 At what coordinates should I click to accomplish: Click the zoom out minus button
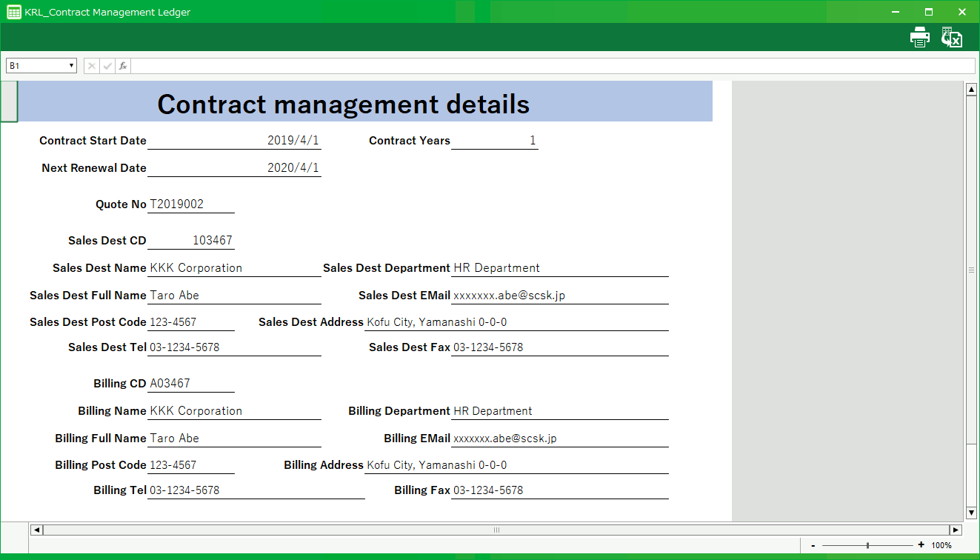[813, 545]
